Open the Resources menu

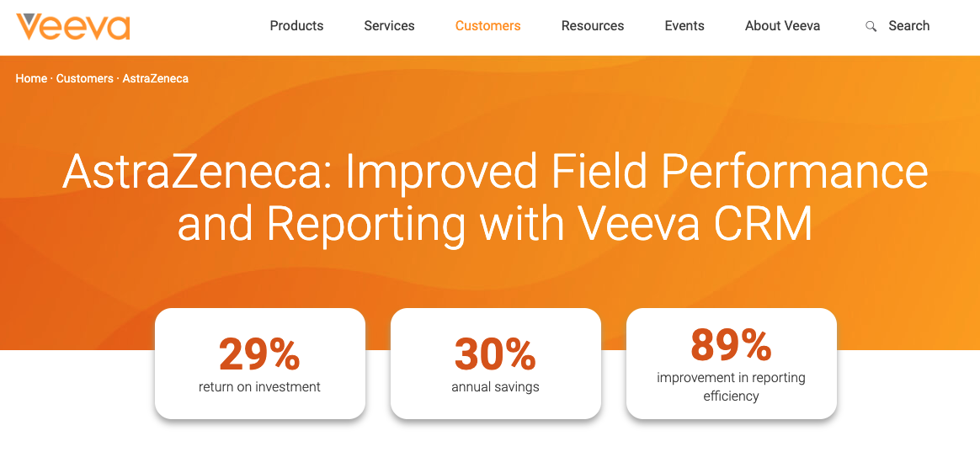[x=593, y=26]
